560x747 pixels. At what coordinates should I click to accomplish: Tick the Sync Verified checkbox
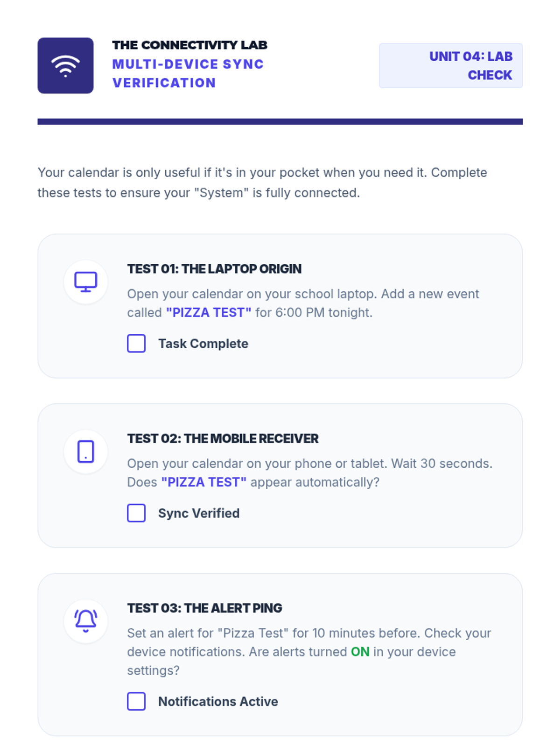136,513
